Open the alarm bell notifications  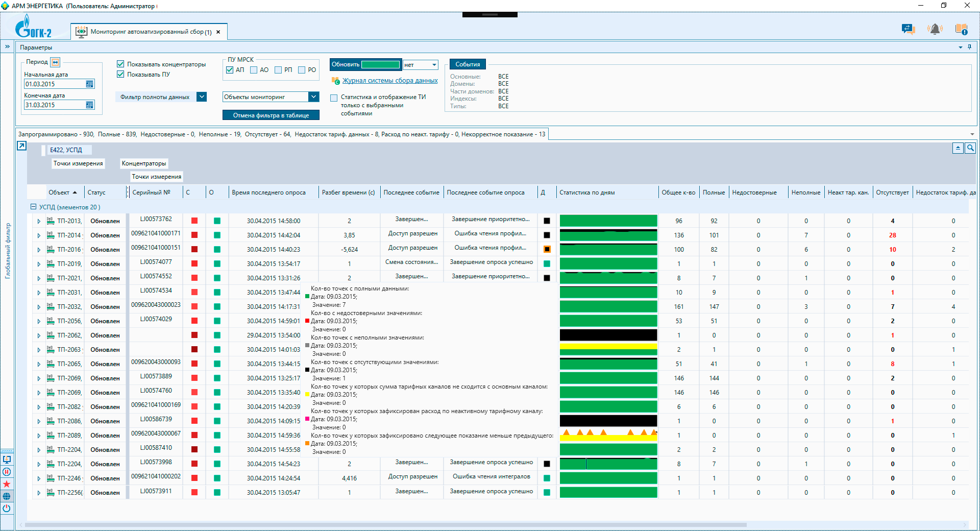935,29
